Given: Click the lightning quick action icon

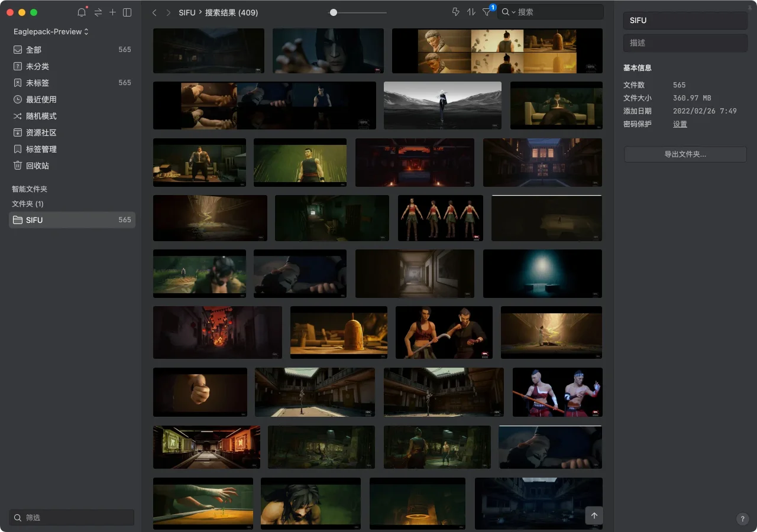Looking at the screenshot, I should (x=455, y=12).
